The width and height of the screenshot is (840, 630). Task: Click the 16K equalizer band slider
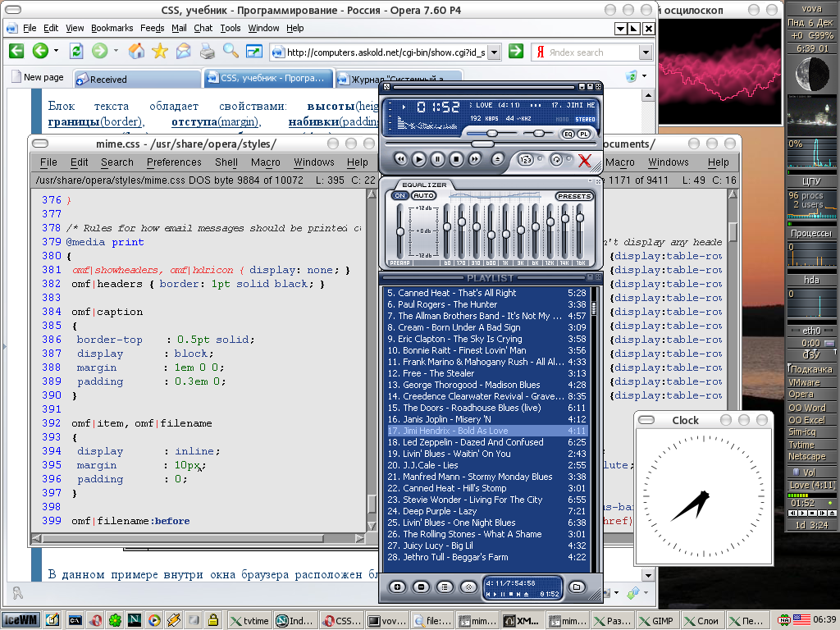580,231
